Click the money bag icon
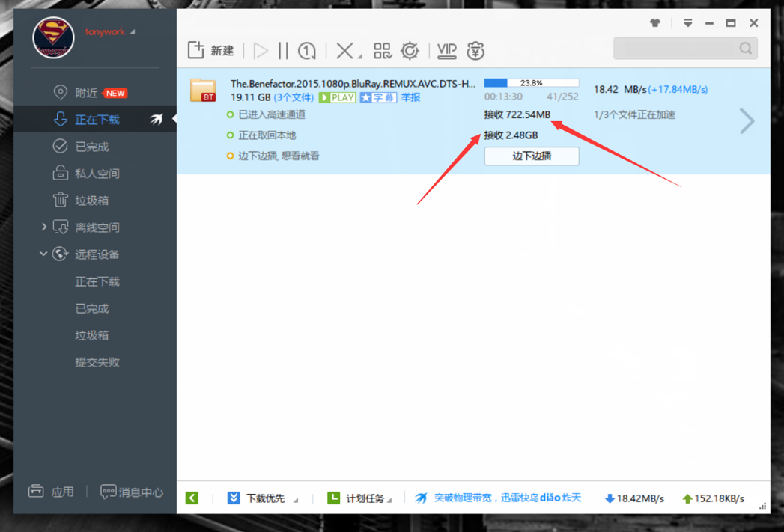Screen dimensions: 784x532 pyautogui.click(x=475, y=50)
